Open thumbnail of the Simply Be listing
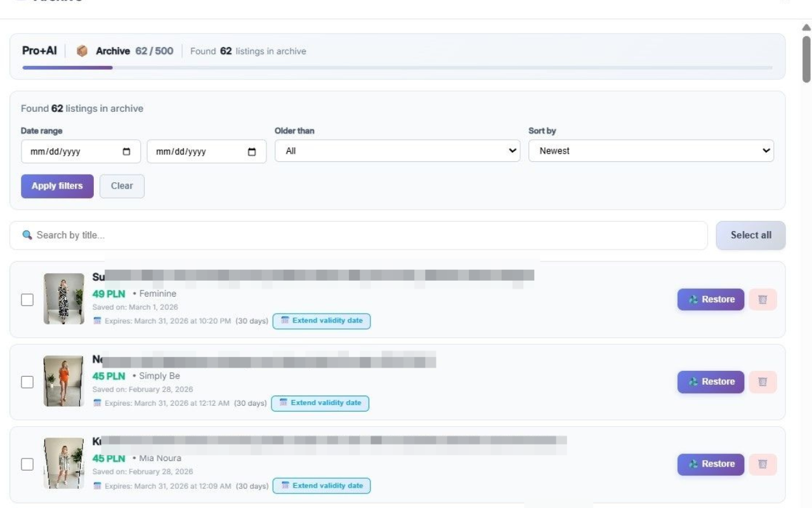The width and height of the screenshot is (812, 508). (63, 381)
